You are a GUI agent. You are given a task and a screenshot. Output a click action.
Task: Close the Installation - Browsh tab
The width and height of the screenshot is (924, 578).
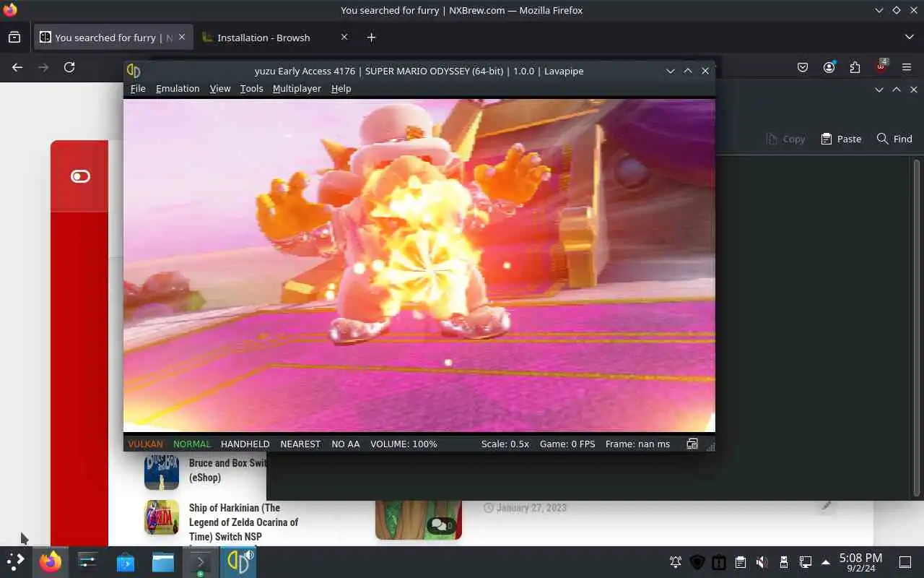pos(344,37)
